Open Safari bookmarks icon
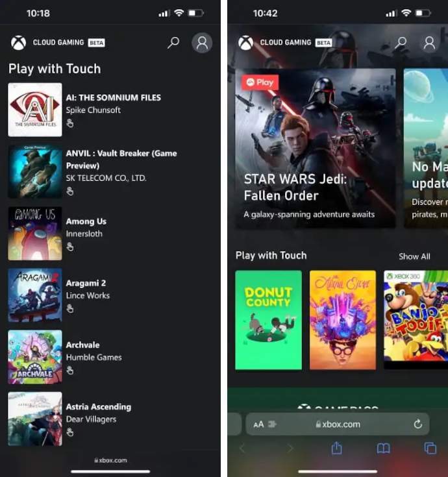448x477 pixels. pyautogui.click(x=383, y=448)
